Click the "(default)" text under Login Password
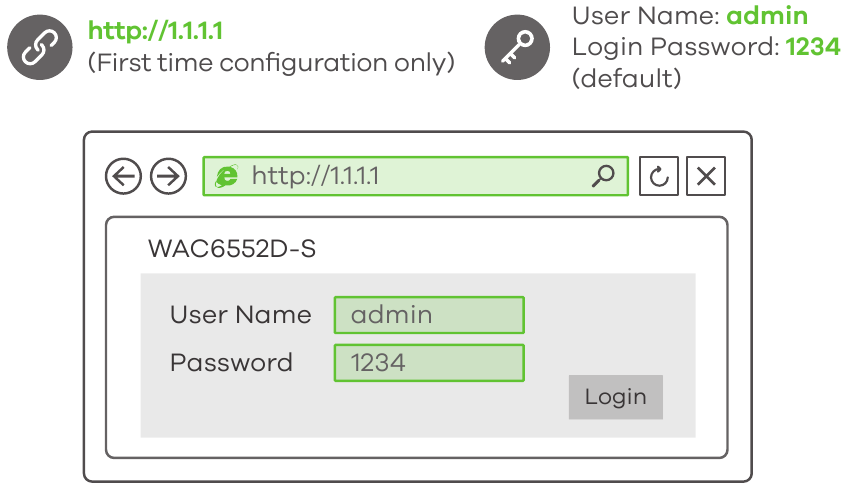The image size is (845, 487). [x=626, y=77]
